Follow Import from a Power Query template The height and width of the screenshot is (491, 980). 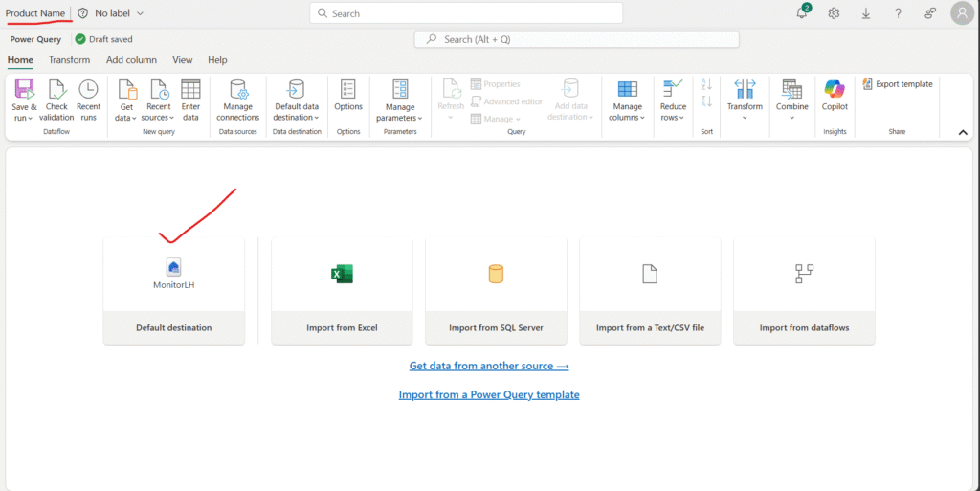pos(489,394)
